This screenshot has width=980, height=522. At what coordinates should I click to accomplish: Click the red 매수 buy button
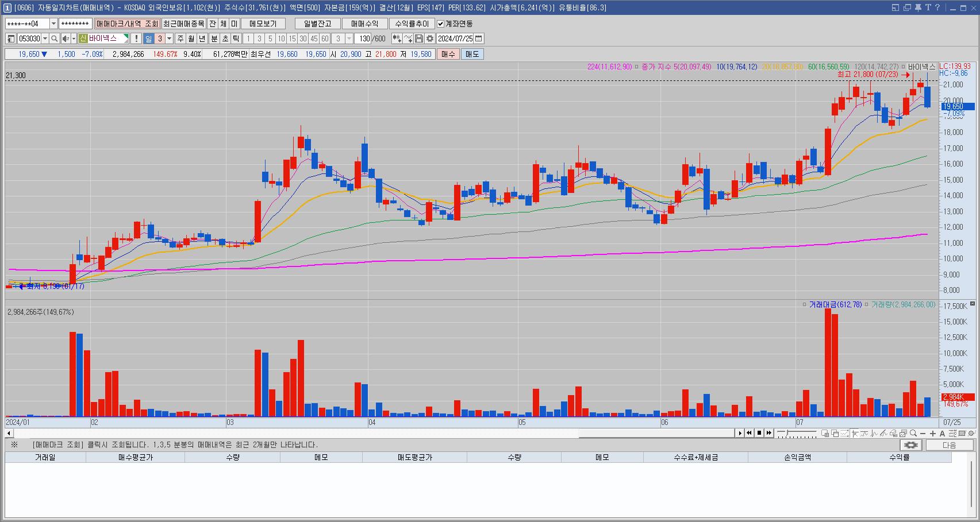click(448, 54)
